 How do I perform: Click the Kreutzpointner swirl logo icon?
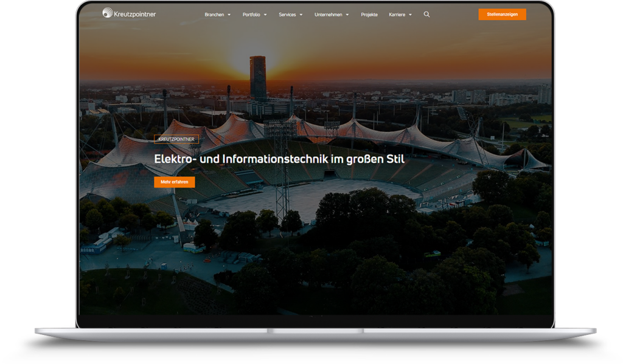pos(107,13)
